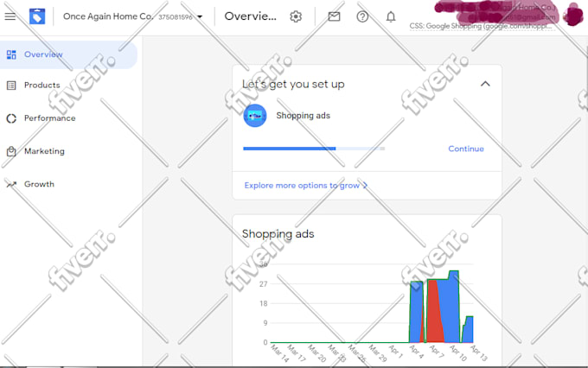The height and width of the screenshot is (368, 588).
Task: Click the CSS: Google Shopping label
Action: 481,26
